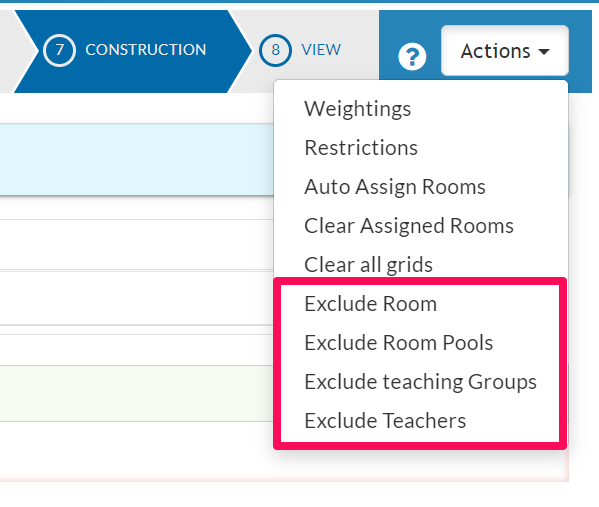
Task: Select Exclude Room Pools
Action: (x=398, y=343)
